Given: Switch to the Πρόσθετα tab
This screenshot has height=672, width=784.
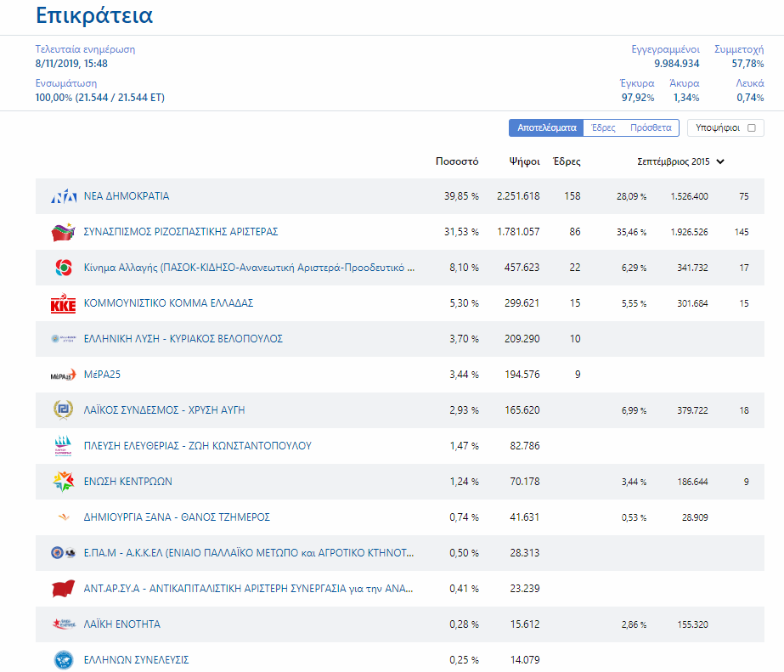Looking at the screenshot, I should 651,127.
